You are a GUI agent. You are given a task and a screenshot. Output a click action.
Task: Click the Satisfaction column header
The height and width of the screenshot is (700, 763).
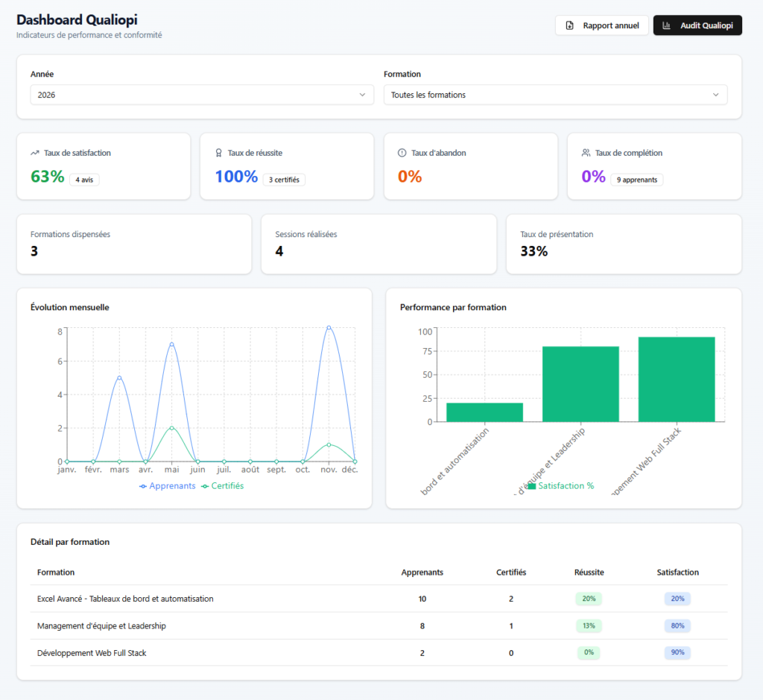pyautogui.click(x=677, y=573)
